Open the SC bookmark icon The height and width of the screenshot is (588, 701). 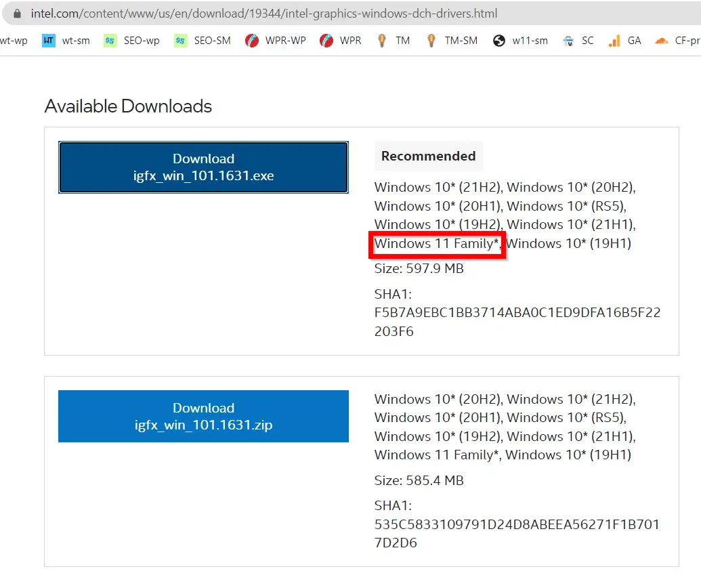[x=568, y=41]
